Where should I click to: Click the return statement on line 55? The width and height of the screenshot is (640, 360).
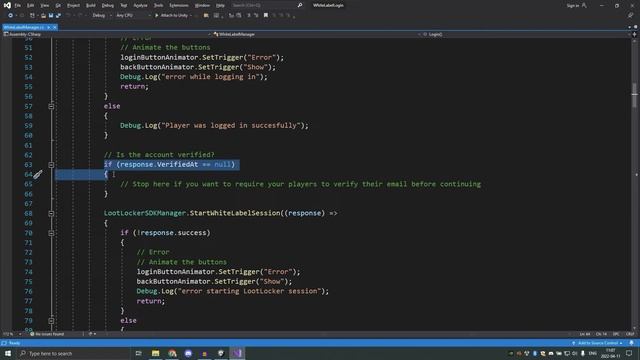[x=134, y=87]
